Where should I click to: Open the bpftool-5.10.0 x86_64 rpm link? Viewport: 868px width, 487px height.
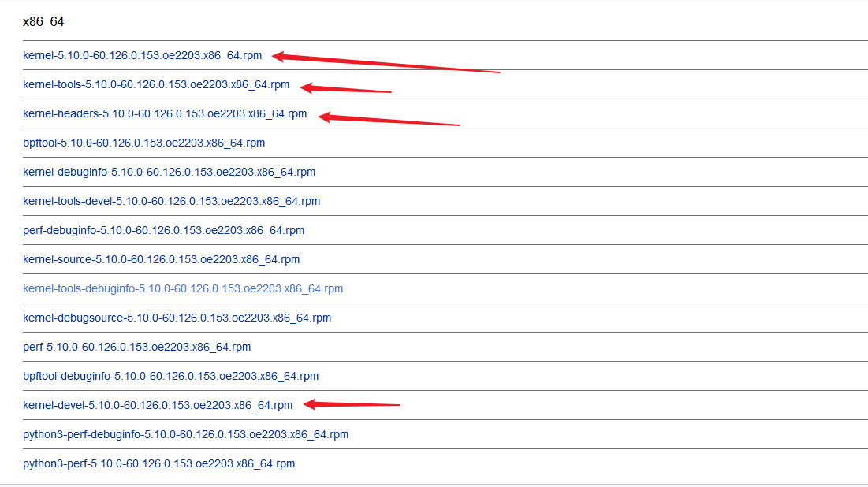144,143
